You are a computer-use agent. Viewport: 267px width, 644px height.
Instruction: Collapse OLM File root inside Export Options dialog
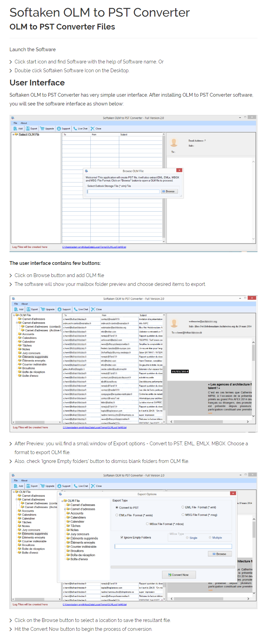(62, 501)
